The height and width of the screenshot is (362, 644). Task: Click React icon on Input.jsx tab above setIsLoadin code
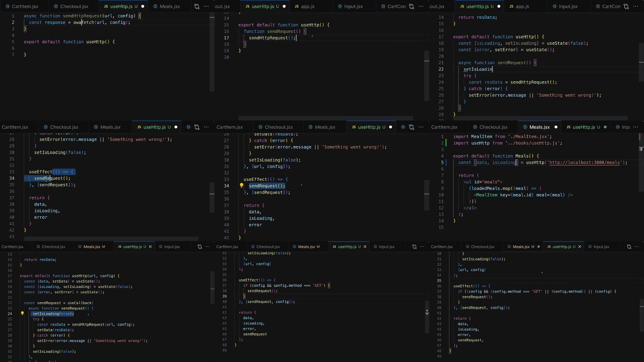(555, 6)
